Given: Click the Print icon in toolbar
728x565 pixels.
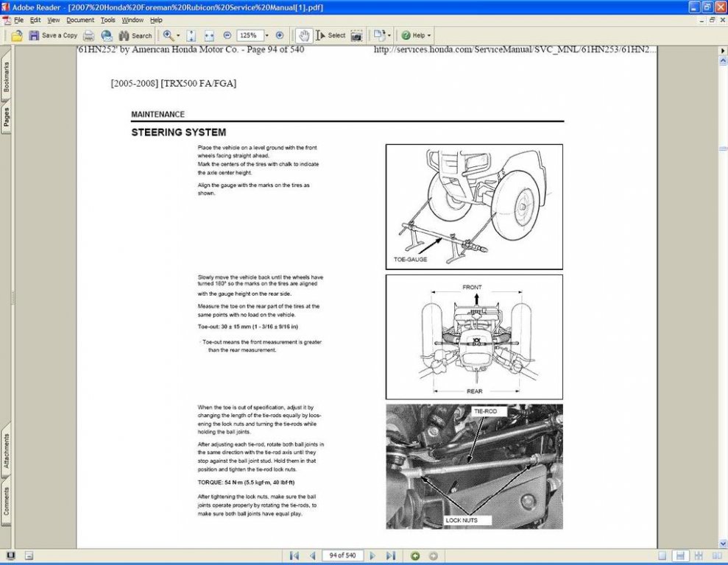Looking at the screenshot, I should (x=89, y=35).
